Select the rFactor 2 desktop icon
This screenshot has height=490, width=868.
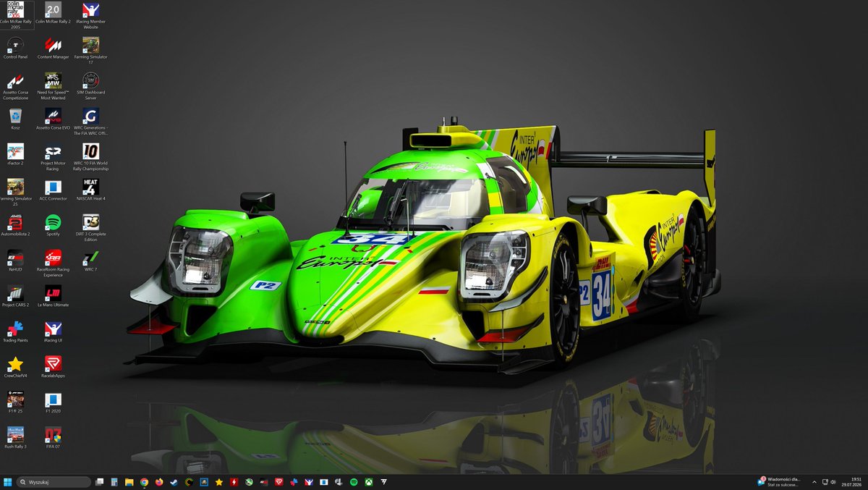[x=15, y=155]
